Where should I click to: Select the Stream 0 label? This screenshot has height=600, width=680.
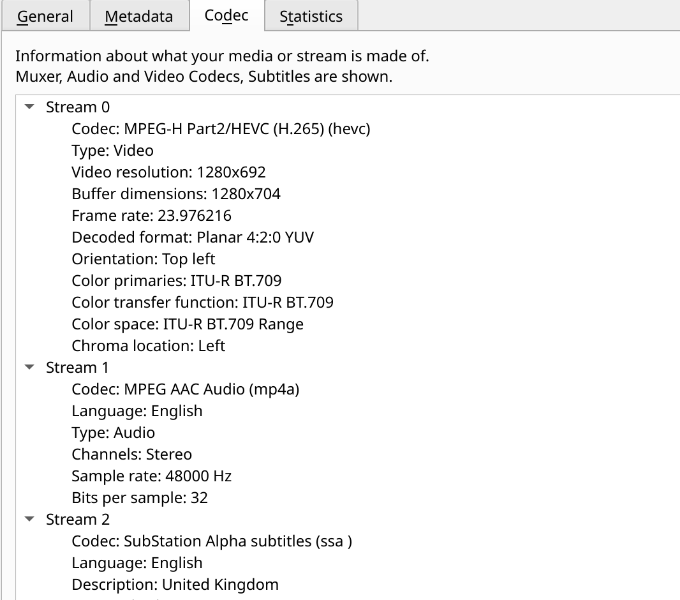pyautogui.click(x=78, y=107)
